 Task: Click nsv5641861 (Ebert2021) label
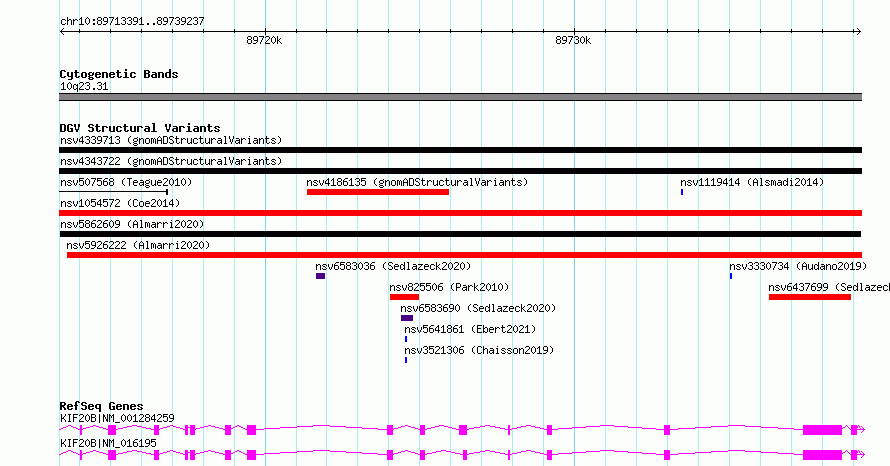(x=470, y=329)
